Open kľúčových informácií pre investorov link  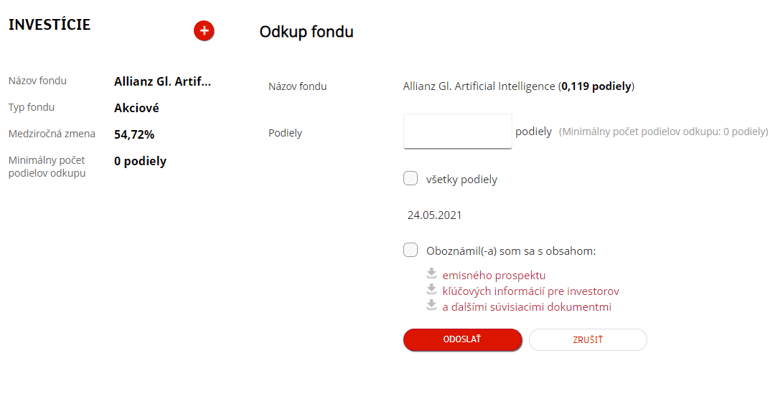pyautogui.click(x=531, y=291)
